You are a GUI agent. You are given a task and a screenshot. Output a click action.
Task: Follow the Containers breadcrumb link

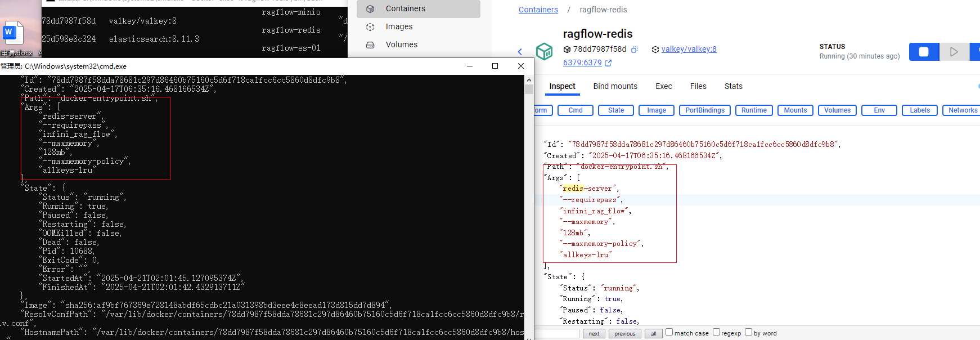pos(538,10)
